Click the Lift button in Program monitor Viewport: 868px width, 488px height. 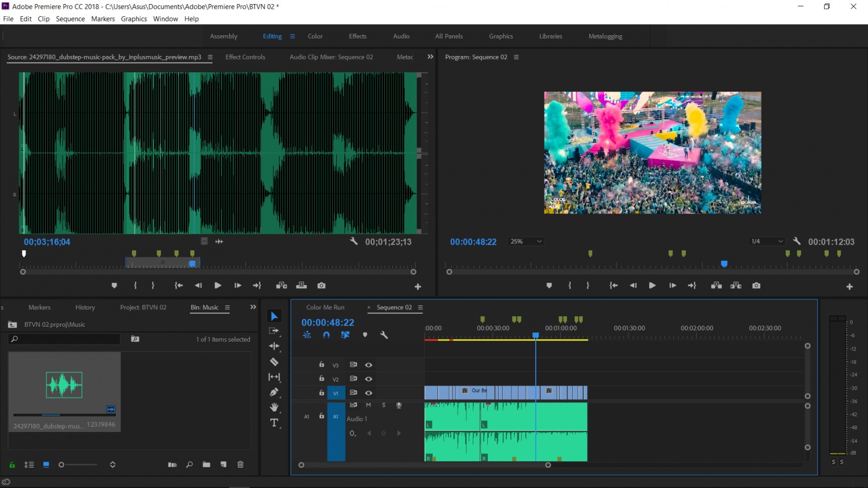point(716,286)
